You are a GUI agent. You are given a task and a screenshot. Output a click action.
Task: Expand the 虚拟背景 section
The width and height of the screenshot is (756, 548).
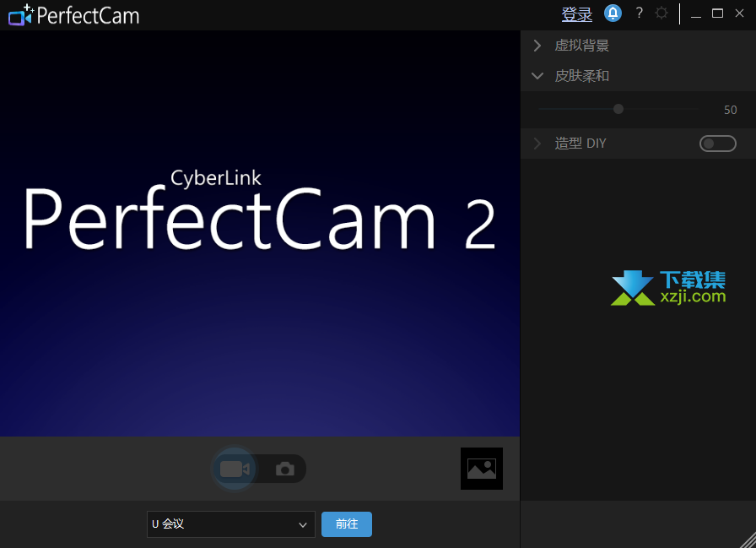[537, 46]
